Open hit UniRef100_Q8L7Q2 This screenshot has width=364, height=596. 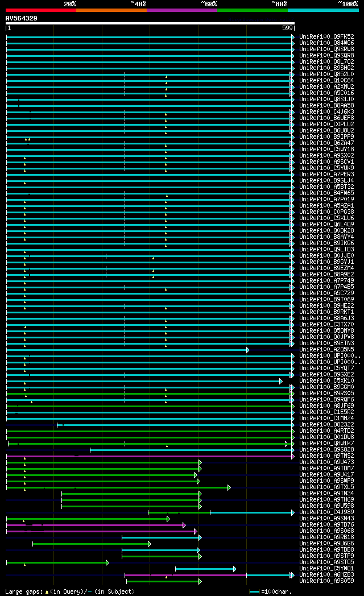point(326,61)
